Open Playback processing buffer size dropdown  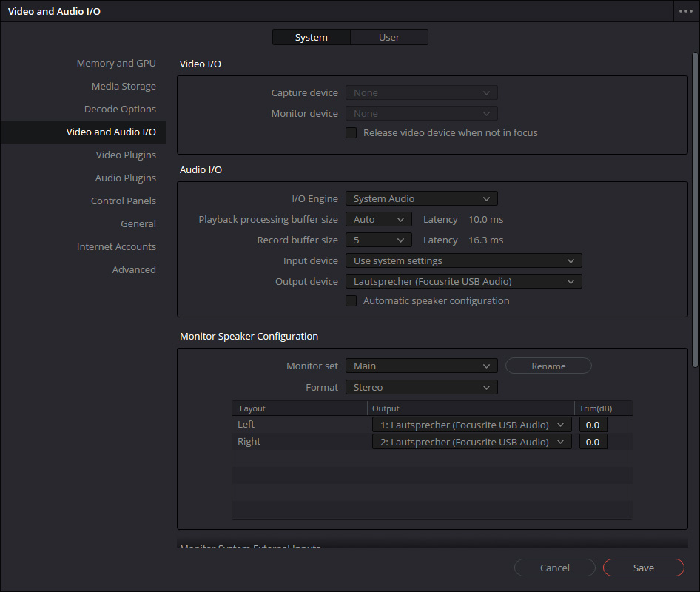click(378, 220)
